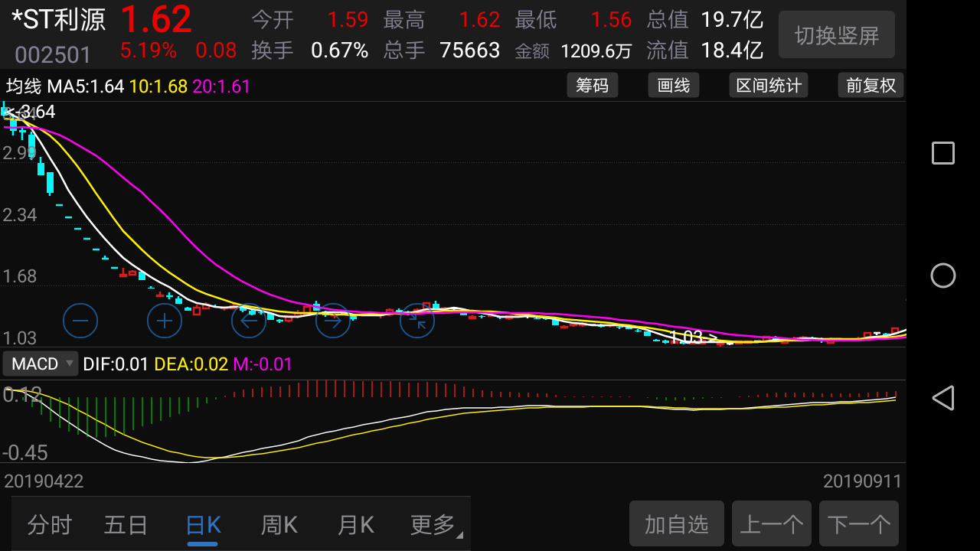Switch to portrait mode via 切换竖屏

pos(836,34)
